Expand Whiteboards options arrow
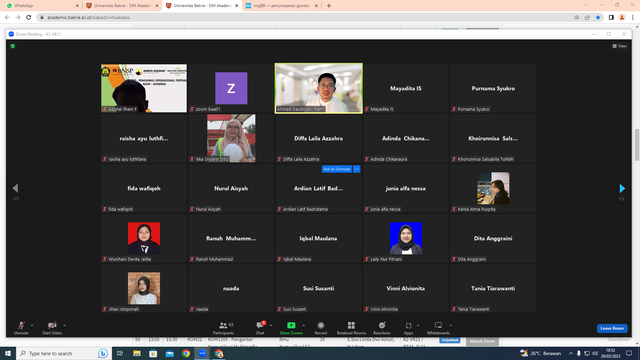 pos(451,325)
